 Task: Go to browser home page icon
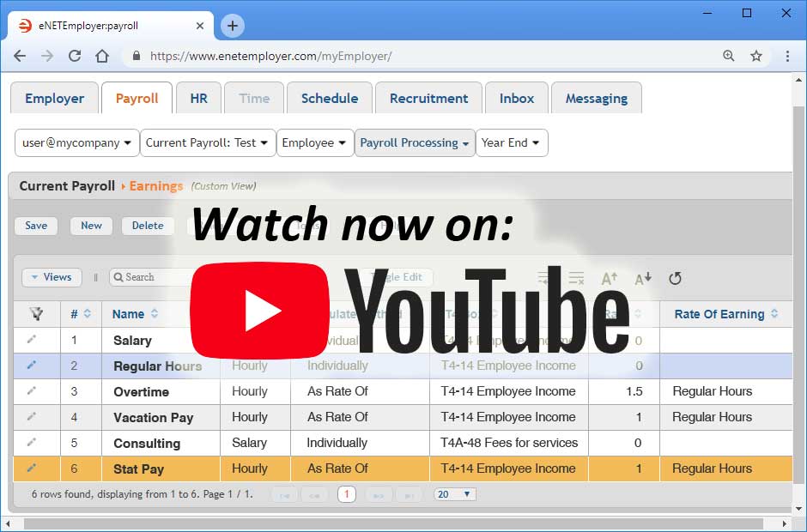[102, 56]
